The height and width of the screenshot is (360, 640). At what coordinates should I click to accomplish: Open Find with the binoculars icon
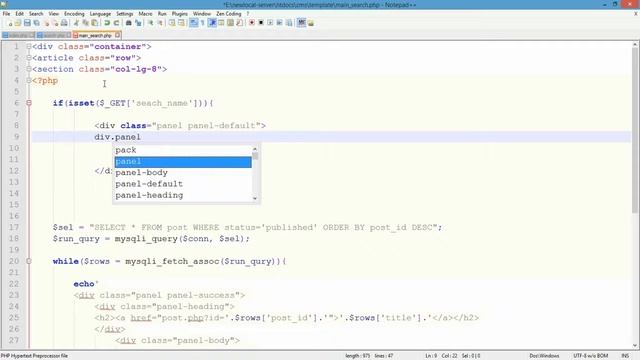[x=128, y=23]
